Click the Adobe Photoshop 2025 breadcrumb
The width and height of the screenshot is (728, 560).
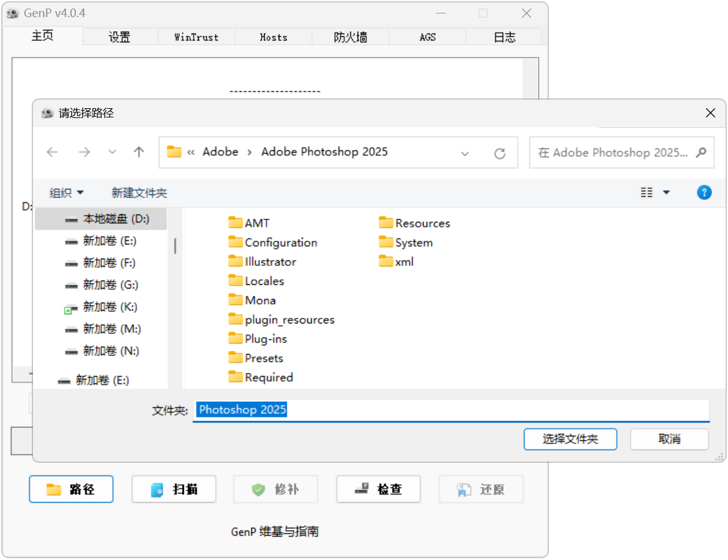coord(324,152)
